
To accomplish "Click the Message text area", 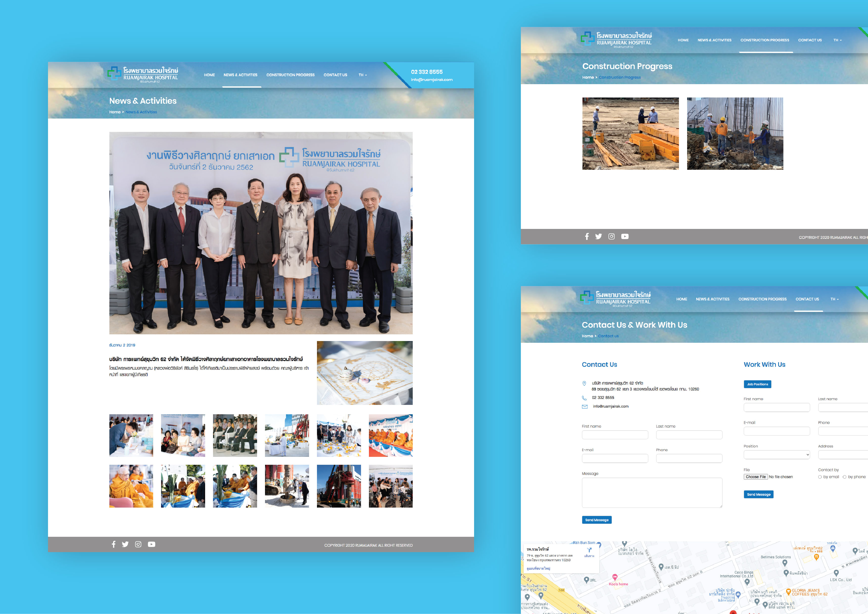I will pyautogui.click(x=652, y=493).
